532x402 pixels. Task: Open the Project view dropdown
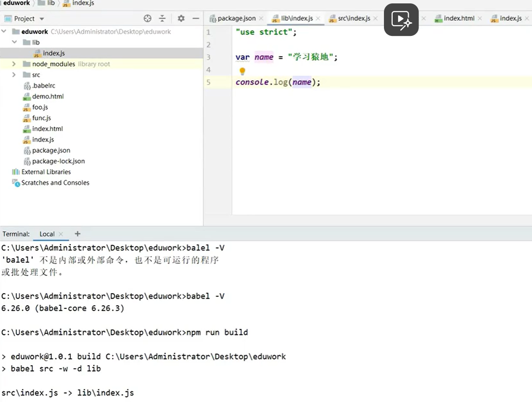(42, 18)
